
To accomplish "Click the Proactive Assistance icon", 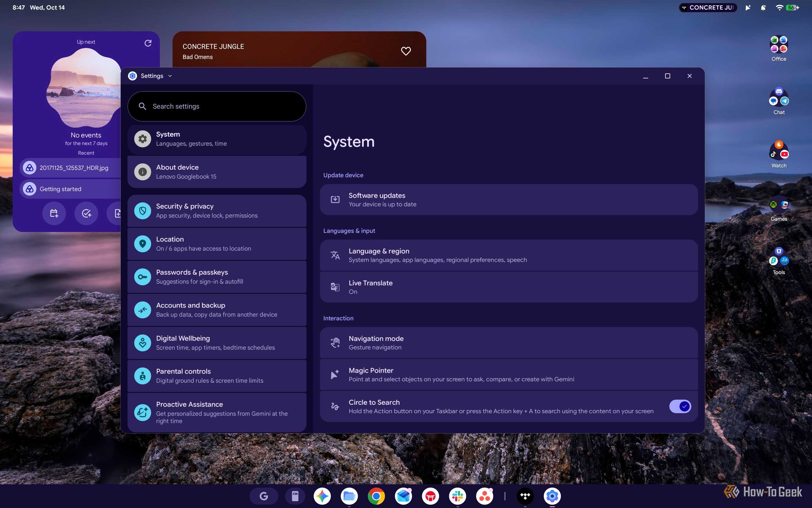I will pos(143,412).
